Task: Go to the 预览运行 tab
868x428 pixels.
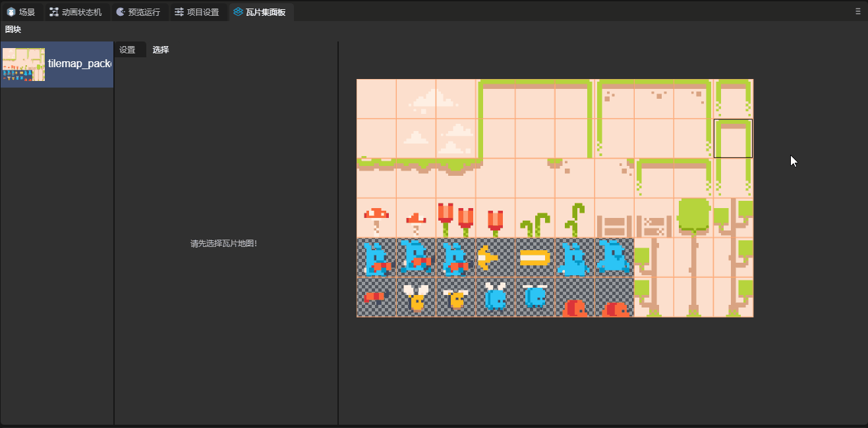Action: [x=138, y=12]
